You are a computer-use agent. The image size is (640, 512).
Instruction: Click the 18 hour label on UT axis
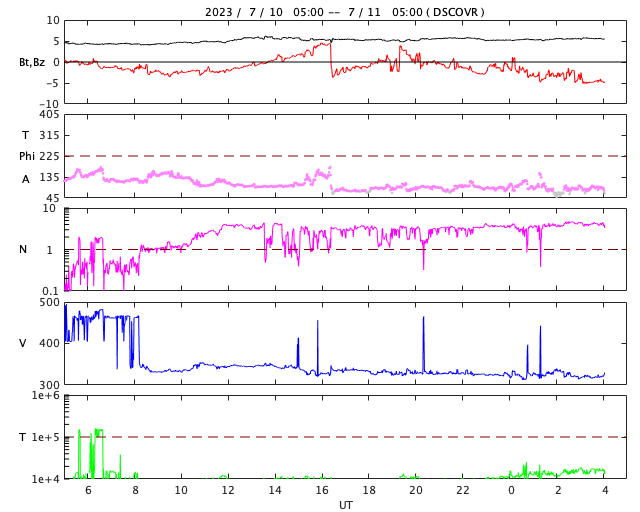[x=369, y=490]
